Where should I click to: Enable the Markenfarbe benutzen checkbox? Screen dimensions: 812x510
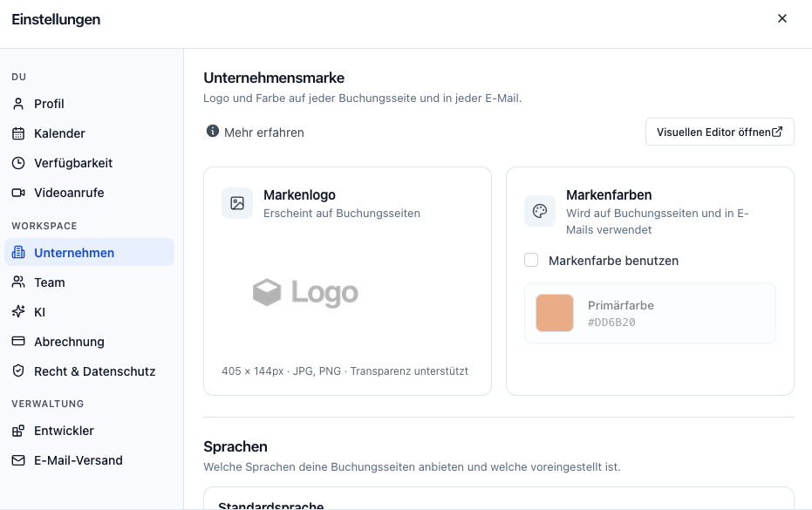pyautogui.click(x=531, y=260)
